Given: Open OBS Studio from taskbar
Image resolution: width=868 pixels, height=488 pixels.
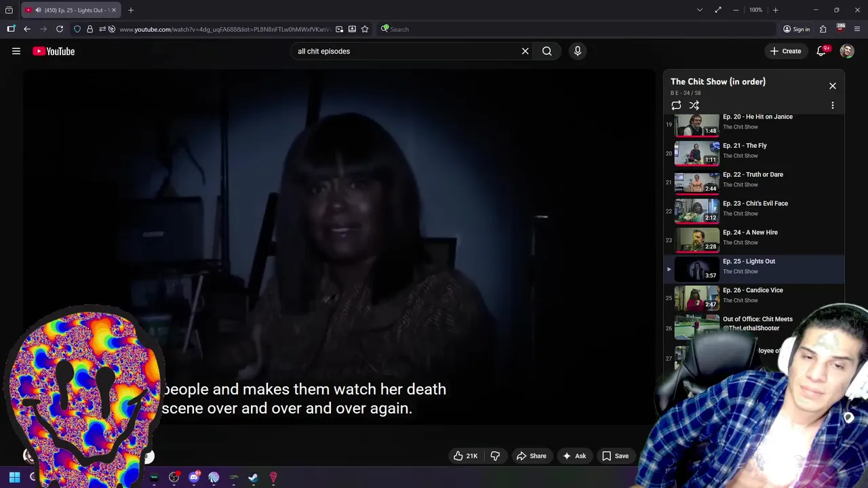Looking at the screenshot, I should [174, 477].
